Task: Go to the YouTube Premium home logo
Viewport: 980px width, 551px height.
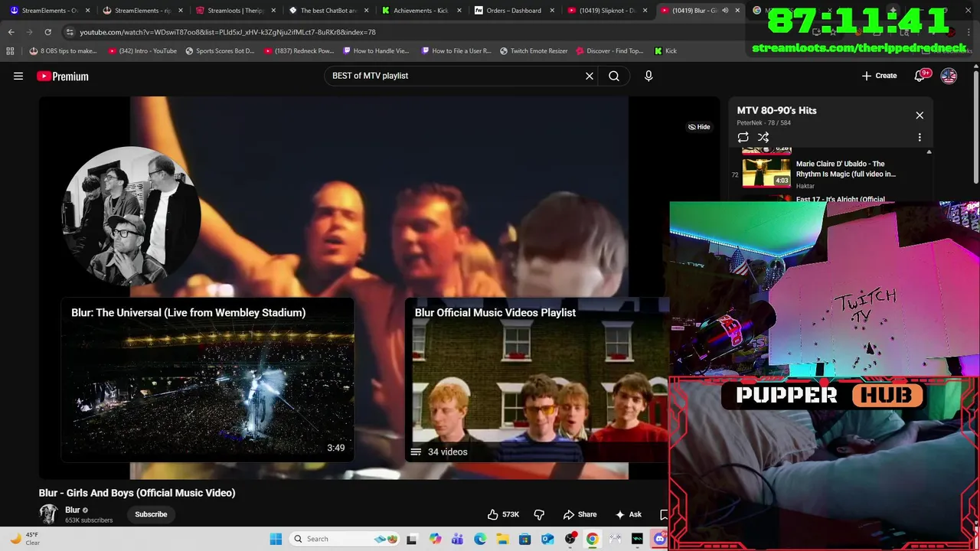Action: point(63,76)
